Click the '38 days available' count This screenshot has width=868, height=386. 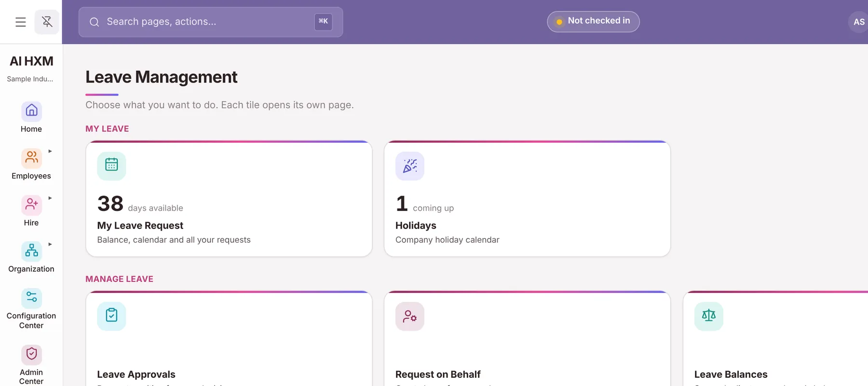click(140, 204)
